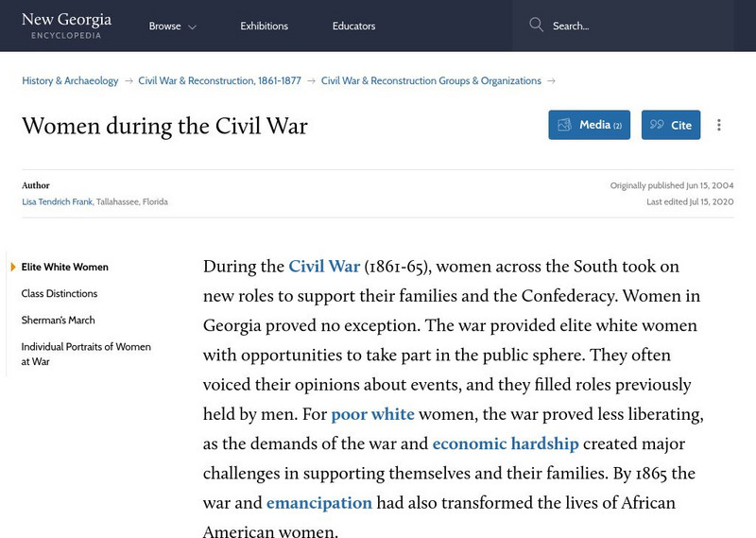Open the Media gallery button

coord(589,125)
